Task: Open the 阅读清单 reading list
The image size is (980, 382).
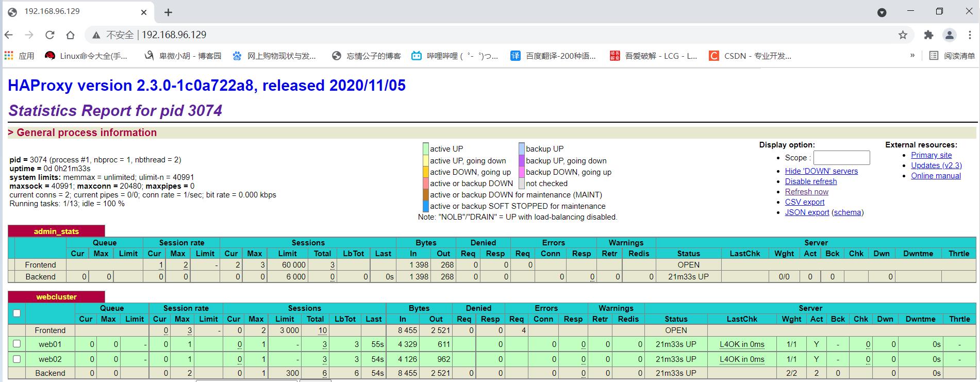Action: (x=952, y=56)
